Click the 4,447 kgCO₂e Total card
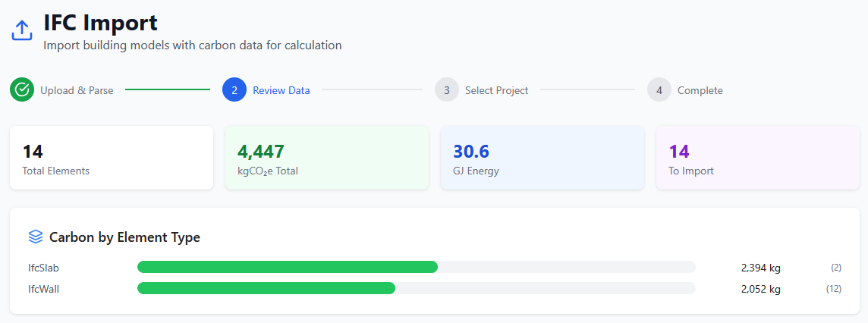This screenshot has height=323, width=868. 327,158
